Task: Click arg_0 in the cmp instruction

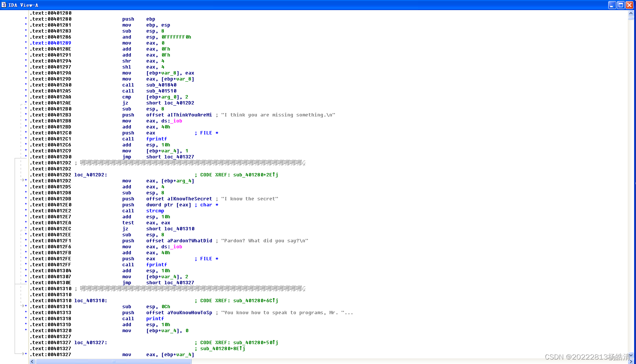Action: 169,97
